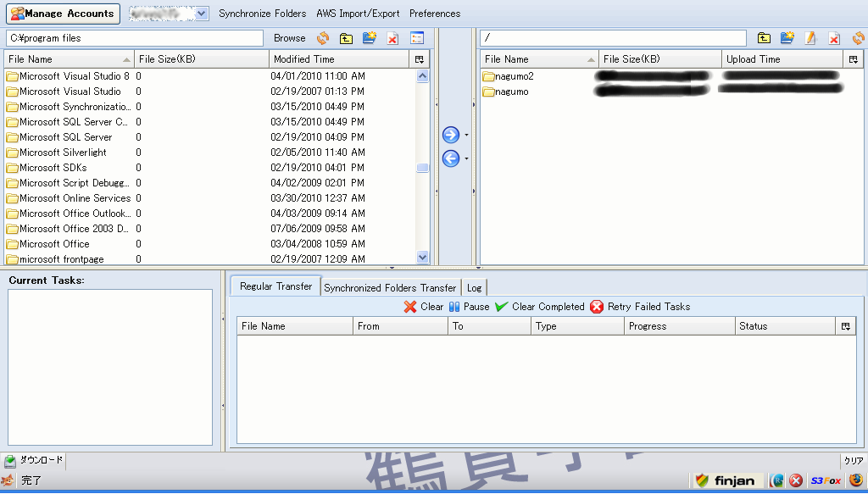Image resolution: width=868 pixels, height=494 pixels.
Task: Open the local pane column picker
Action: pos(419,59)
